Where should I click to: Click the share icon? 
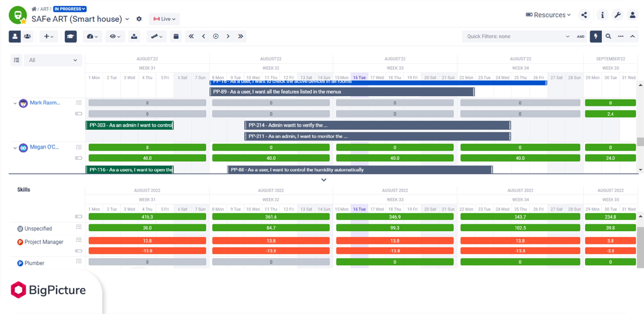(x=584, y=15)
